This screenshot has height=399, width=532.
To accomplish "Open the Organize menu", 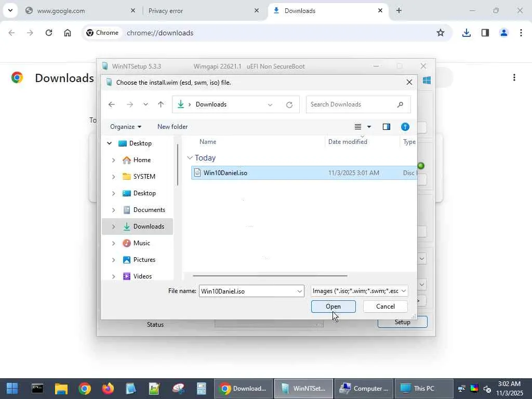I will point(126,127).
